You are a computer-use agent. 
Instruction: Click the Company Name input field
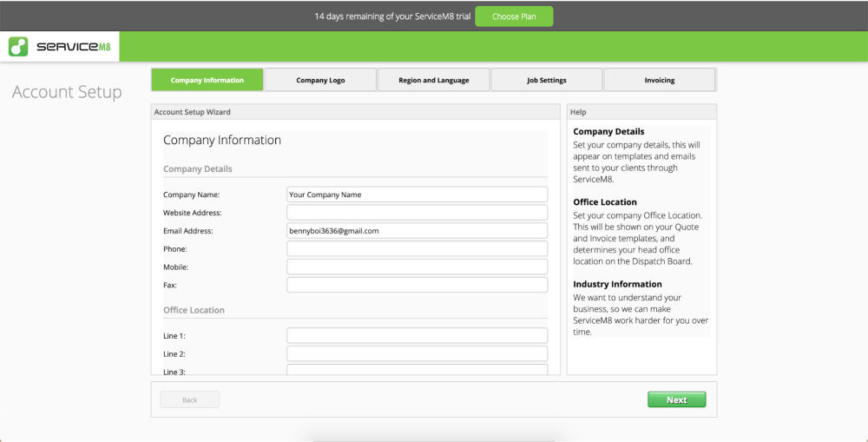(x=417, y=195)
